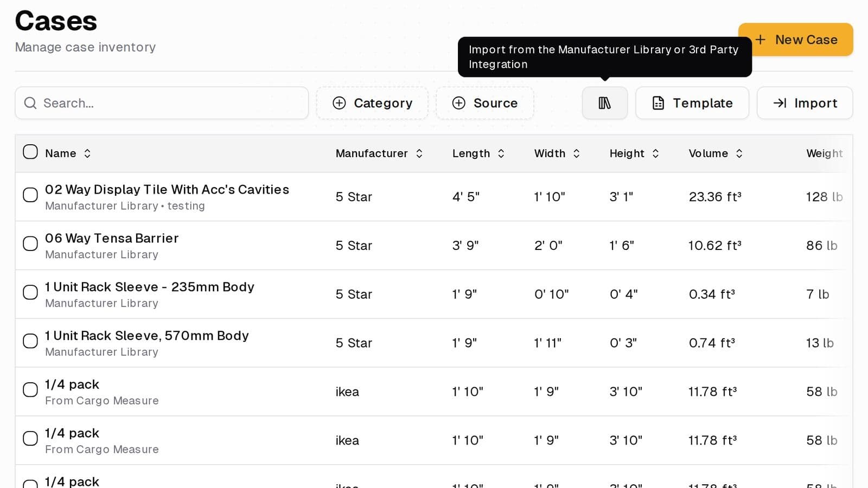Open the 06 Way Tensa Barrier case

[x=112, y=238]
